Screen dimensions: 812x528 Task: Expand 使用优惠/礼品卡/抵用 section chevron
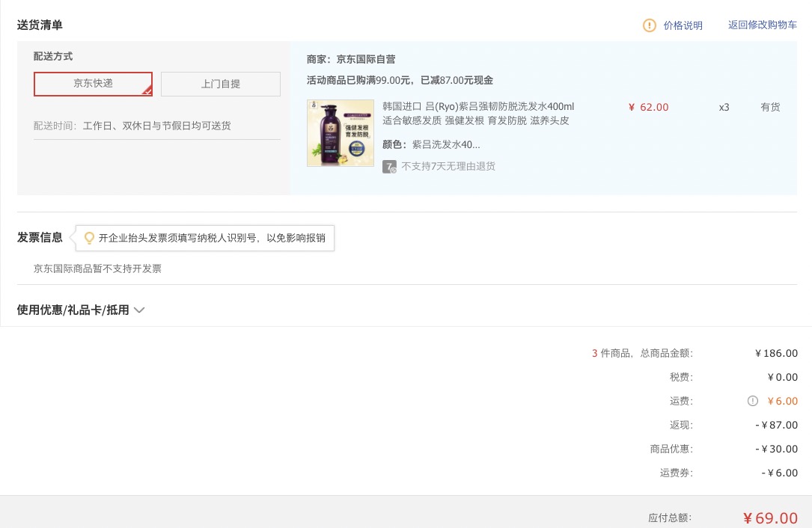(139, 310)
